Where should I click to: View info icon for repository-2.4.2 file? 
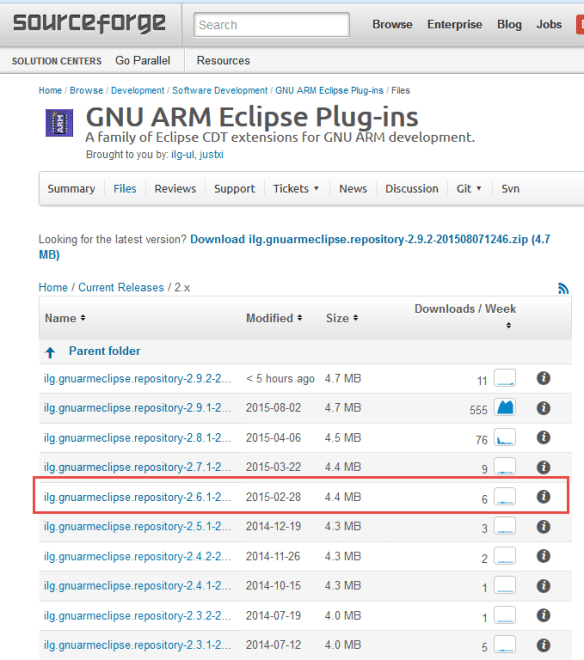click(544, 556)
